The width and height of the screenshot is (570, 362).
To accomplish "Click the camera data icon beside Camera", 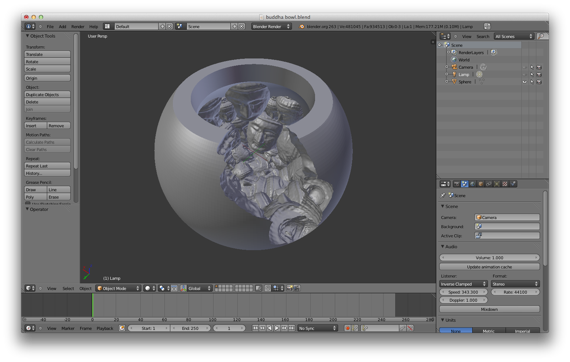I will (483, 67).
